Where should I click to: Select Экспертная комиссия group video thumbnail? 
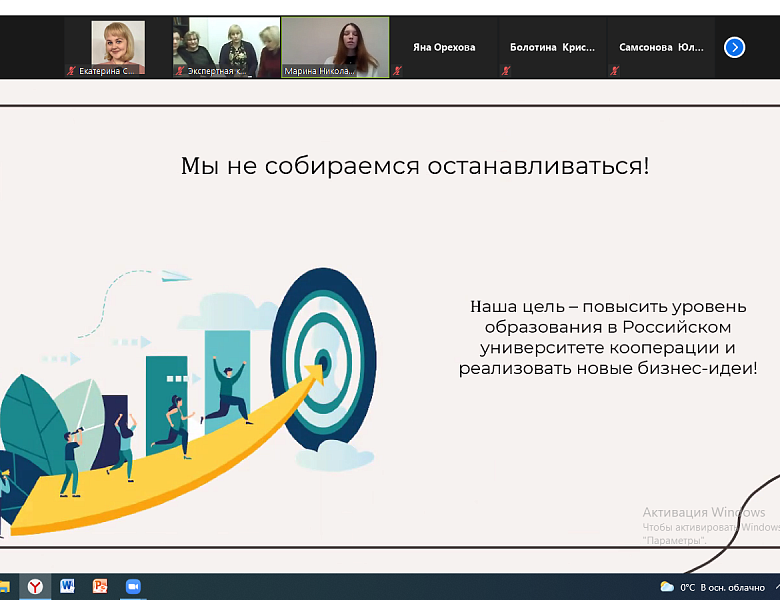226,47
